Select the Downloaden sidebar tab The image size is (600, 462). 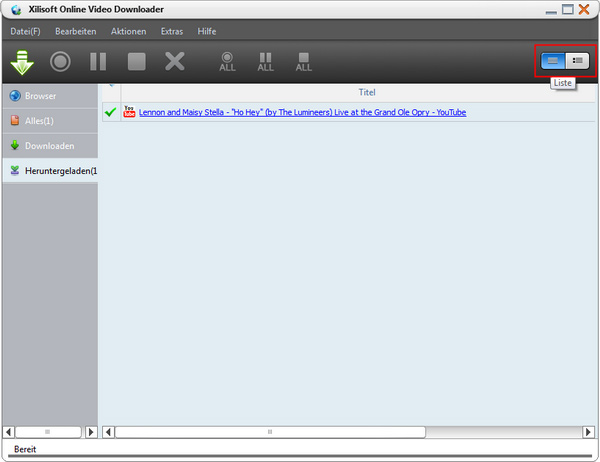[50, 146]
